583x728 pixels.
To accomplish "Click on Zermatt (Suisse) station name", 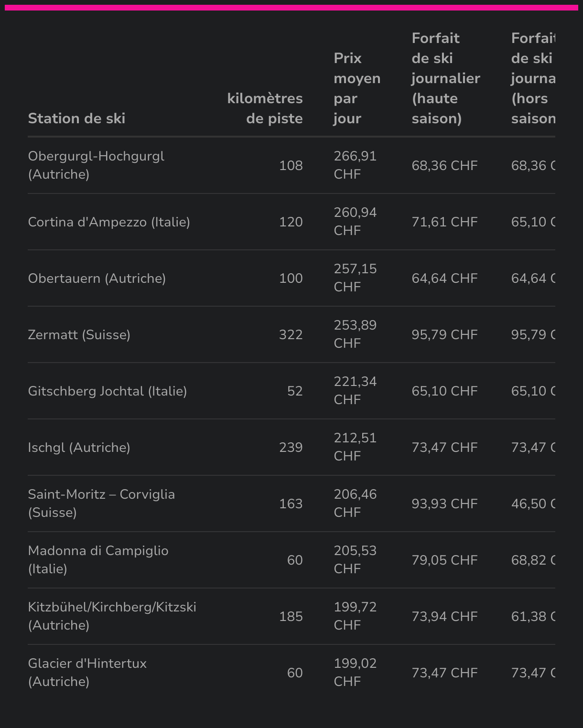I will (x=79, y=335).
